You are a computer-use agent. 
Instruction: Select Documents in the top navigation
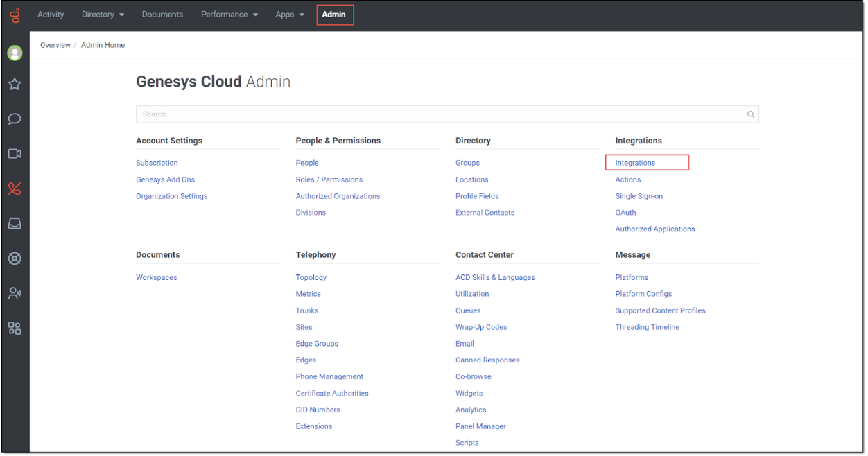162,14
